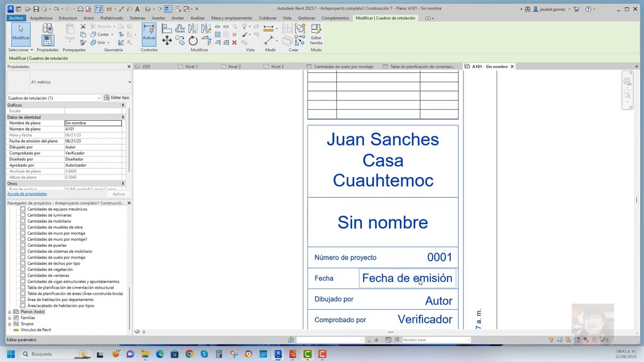The height and width of the screenshot is (362, 644).
Task: Collapse the Gráficos properties section
Action: point(123,105)
